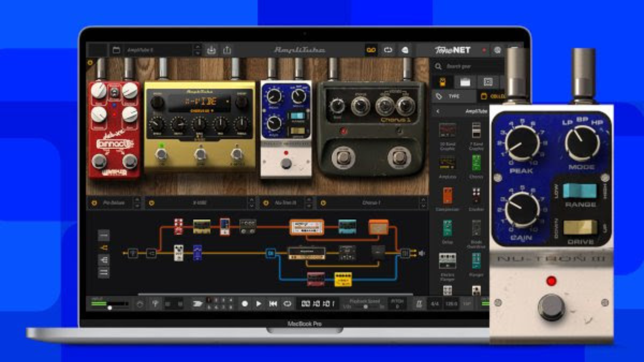
Task: Select the amp head category icon
Action: pos(465,82)
